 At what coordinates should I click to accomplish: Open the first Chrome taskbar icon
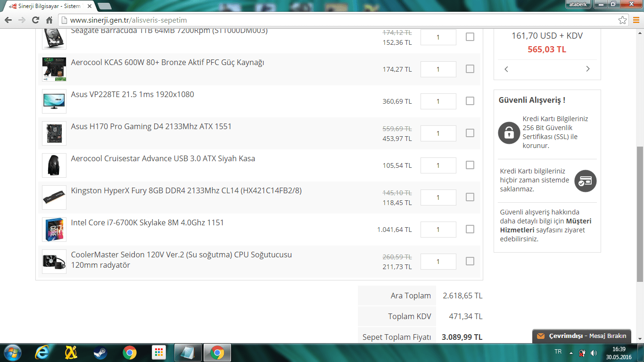click(x=129, y=353)
